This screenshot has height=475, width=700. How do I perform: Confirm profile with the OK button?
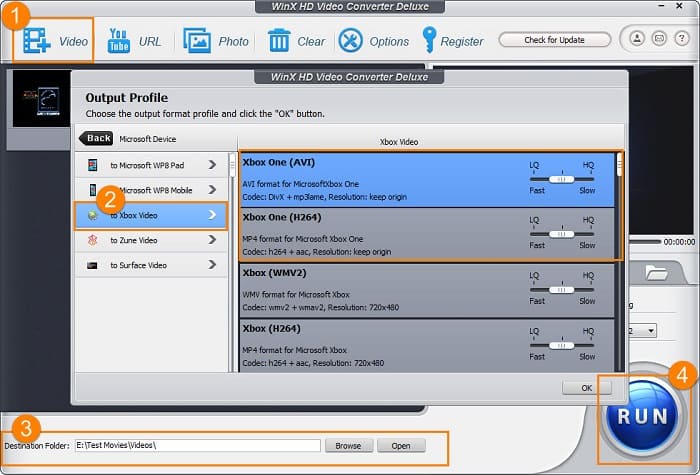tap(586, 388)
